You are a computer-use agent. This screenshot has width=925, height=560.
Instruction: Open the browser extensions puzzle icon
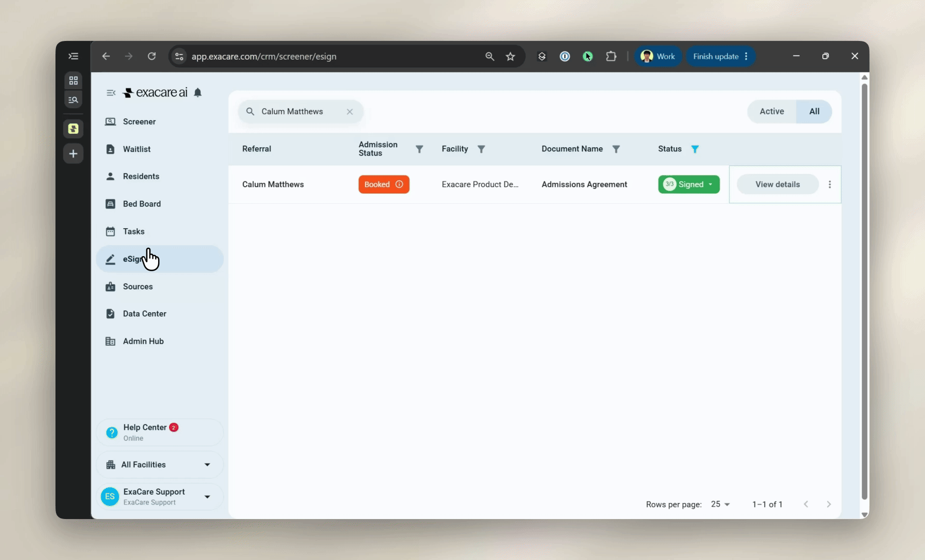point(611,57)
